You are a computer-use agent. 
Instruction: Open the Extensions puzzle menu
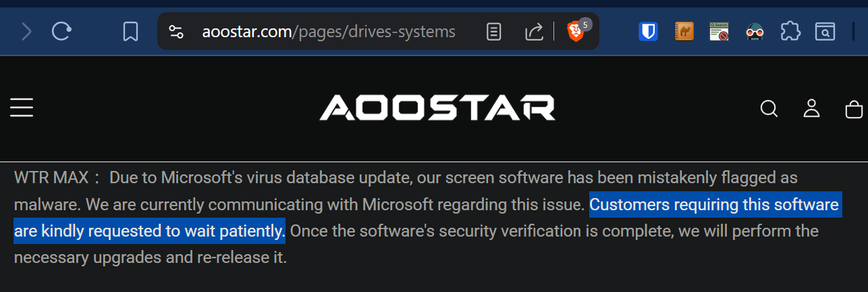click(790, 32)
